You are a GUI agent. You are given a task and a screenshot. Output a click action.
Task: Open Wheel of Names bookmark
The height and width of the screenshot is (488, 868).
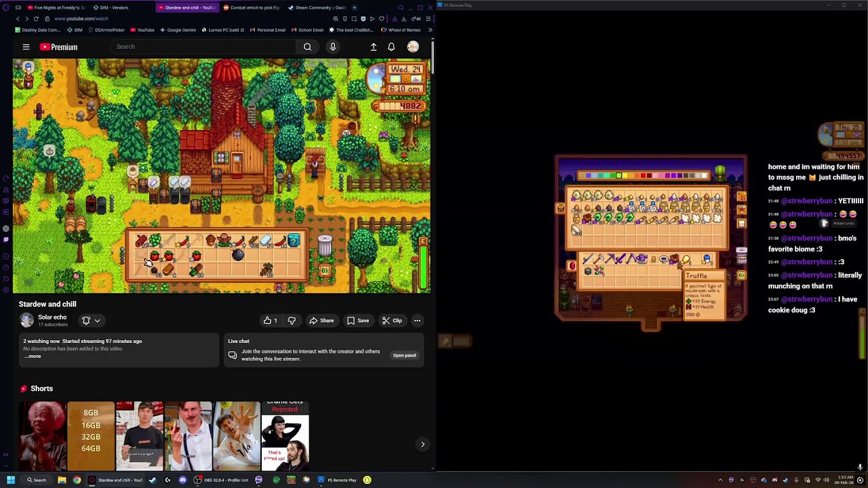[401, 30]
